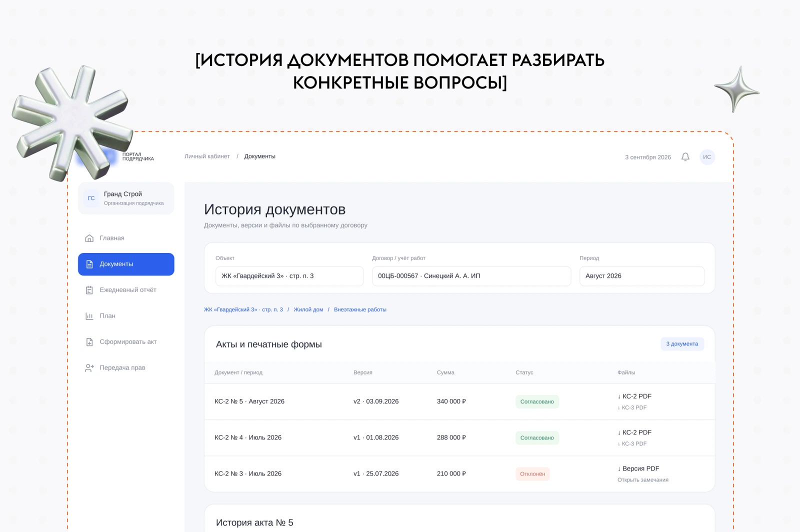Screen dimensions: 800x532
Task: Click the Сумма column header
Action: click(445, 372)
